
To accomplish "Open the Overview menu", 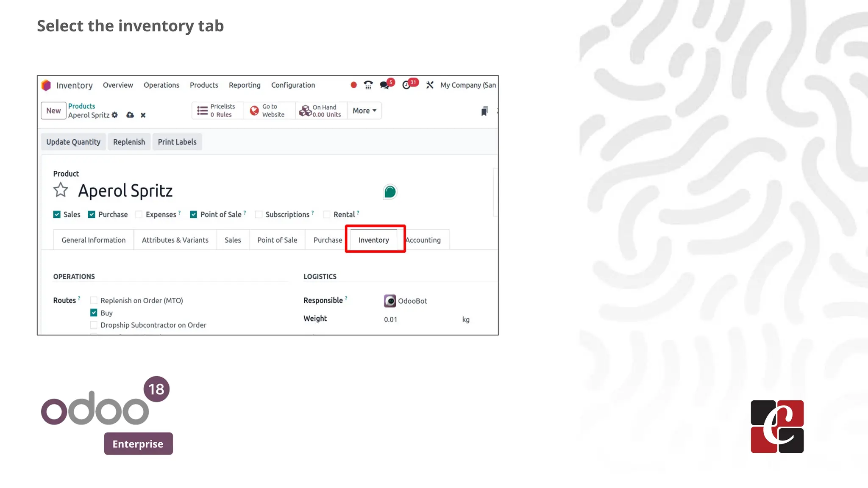I will pyautogui.click(x=118, y=85).
